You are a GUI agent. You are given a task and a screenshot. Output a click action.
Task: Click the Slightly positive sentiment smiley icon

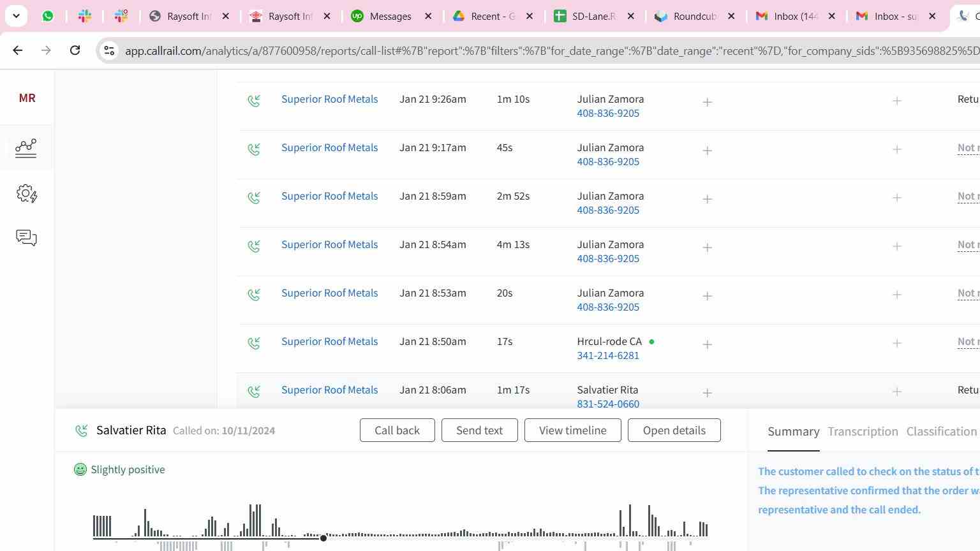80,469
